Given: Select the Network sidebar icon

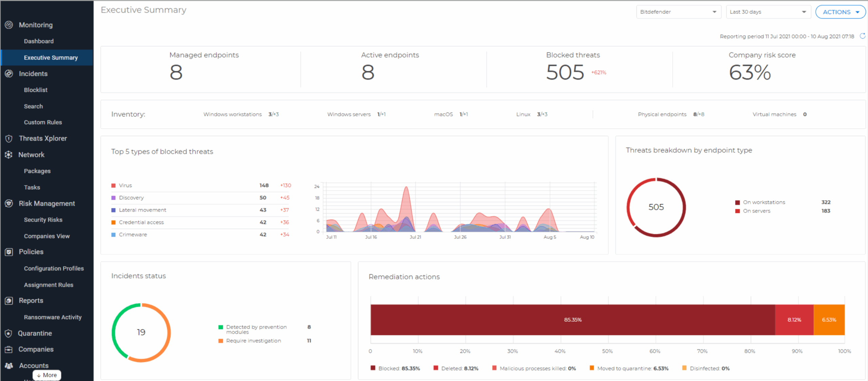Looking at the screenshot, I should 8,155.
